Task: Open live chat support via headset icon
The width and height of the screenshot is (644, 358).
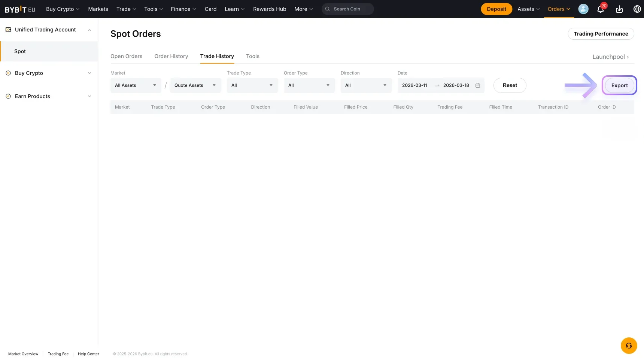Action: click(x=628, y=346)
